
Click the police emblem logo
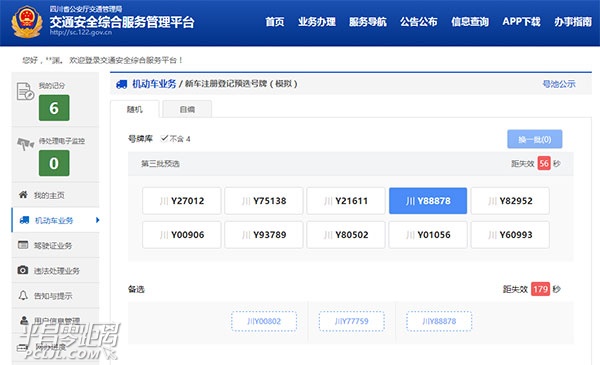click(x=26, y=22)
